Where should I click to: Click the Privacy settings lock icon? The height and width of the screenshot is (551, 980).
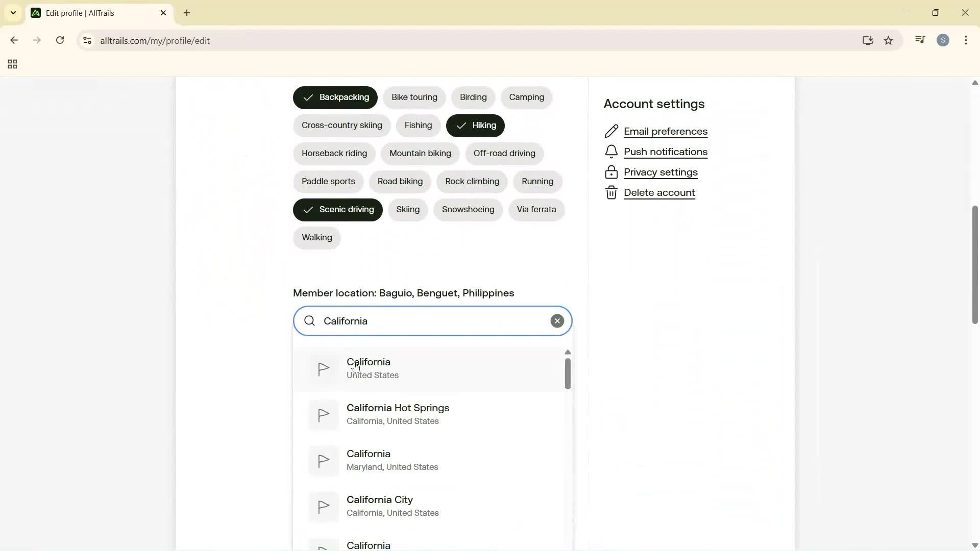click(612, 172)
